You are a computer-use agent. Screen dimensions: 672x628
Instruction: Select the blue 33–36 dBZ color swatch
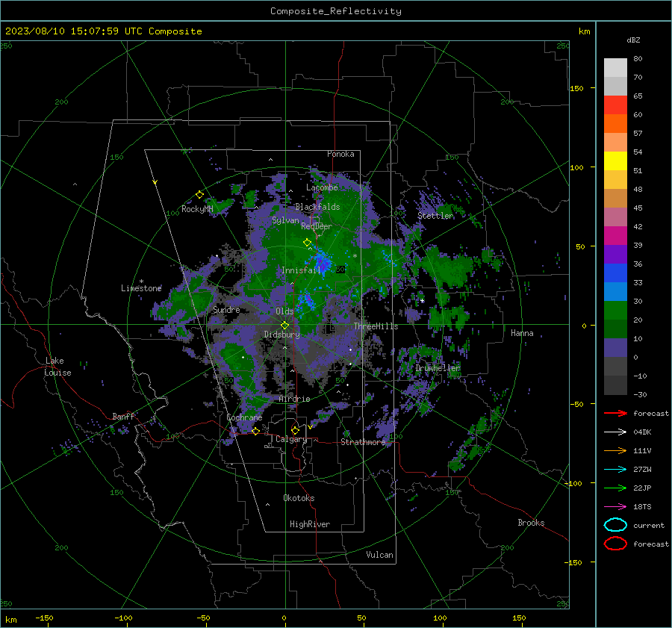click(615, 273)
